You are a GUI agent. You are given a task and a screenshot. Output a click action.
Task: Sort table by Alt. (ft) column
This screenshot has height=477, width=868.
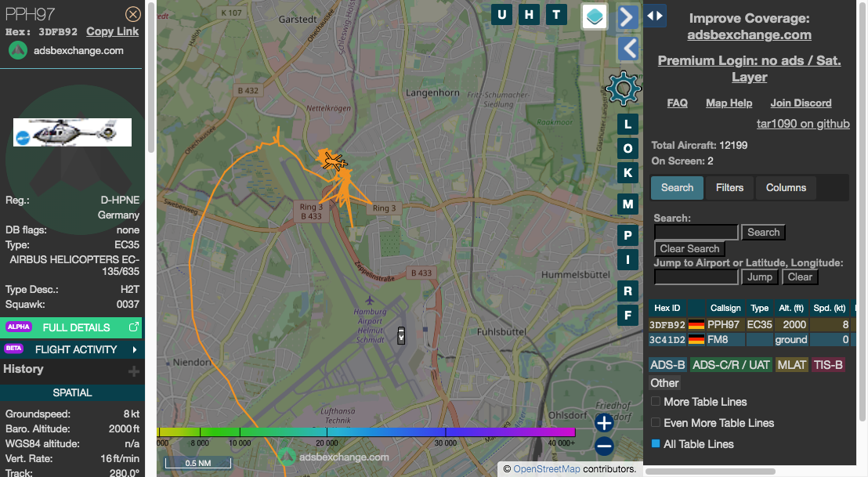(x=791, y=309)
